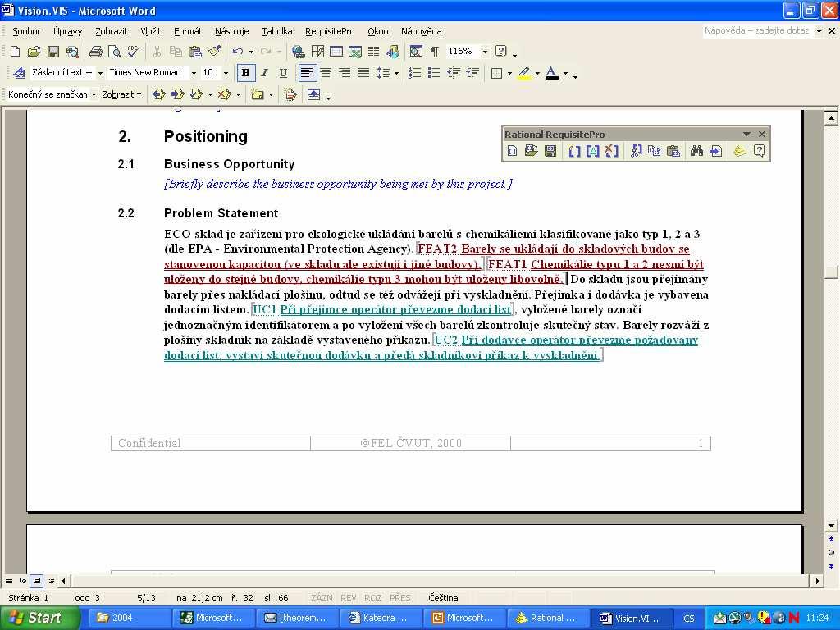Switch to Print Layout view button
This screenshot has width=840, height=630.
(x=37, y=580)
